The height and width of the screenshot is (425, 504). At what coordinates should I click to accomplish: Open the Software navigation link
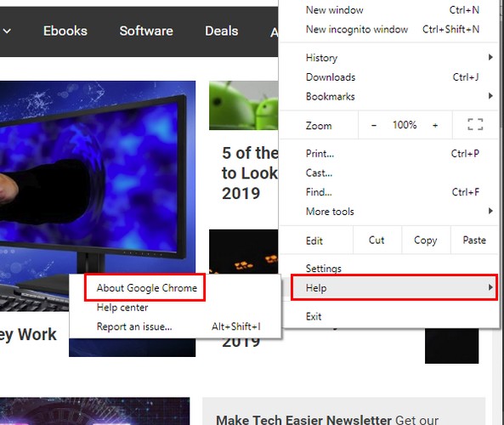coord(146,31)
